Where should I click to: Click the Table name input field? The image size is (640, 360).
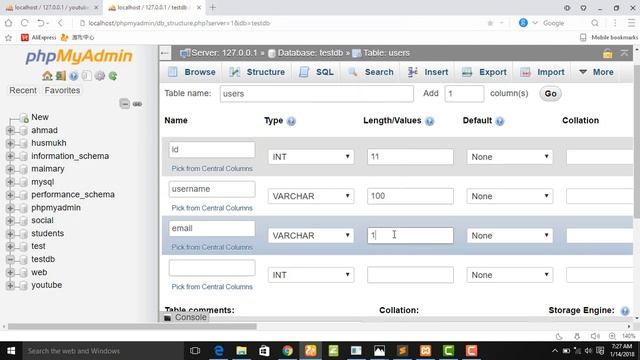[317, 94]
